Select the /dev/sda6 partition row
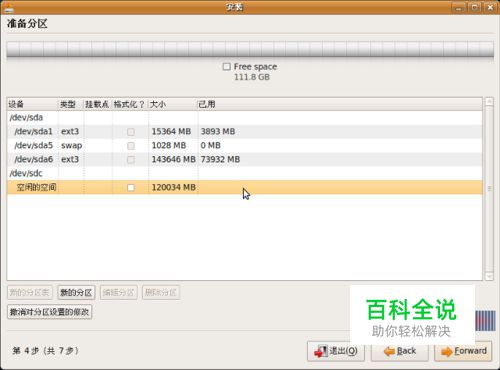 245,159
